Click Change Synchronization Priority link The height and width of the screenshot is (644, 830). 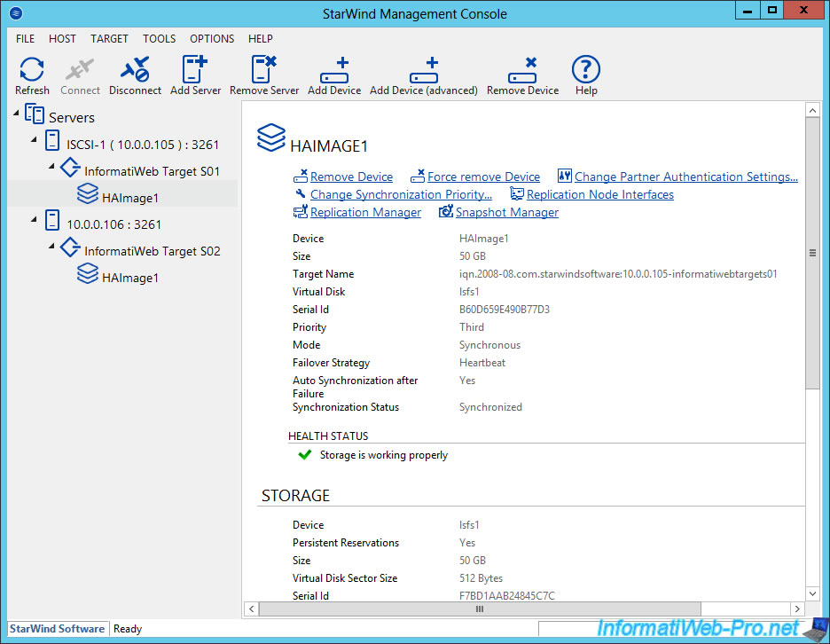[x=401, y=195]
